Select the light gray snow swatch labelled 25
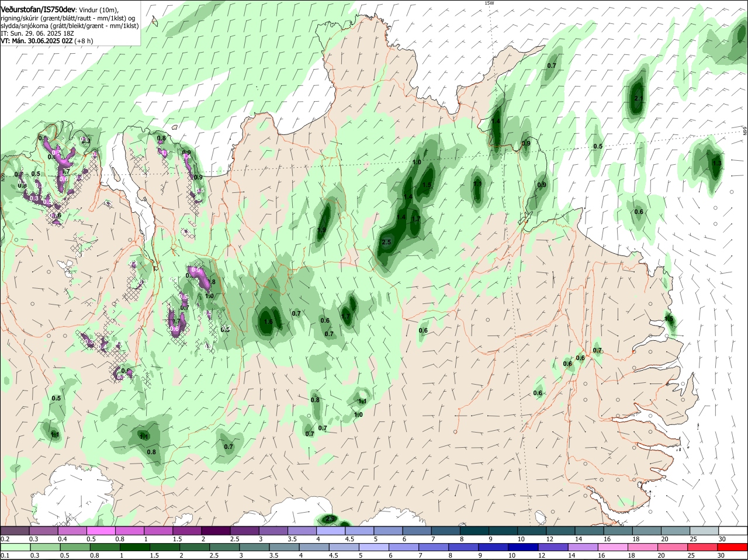The width and height of the screenshot is (748, 560). pos(704,531)
